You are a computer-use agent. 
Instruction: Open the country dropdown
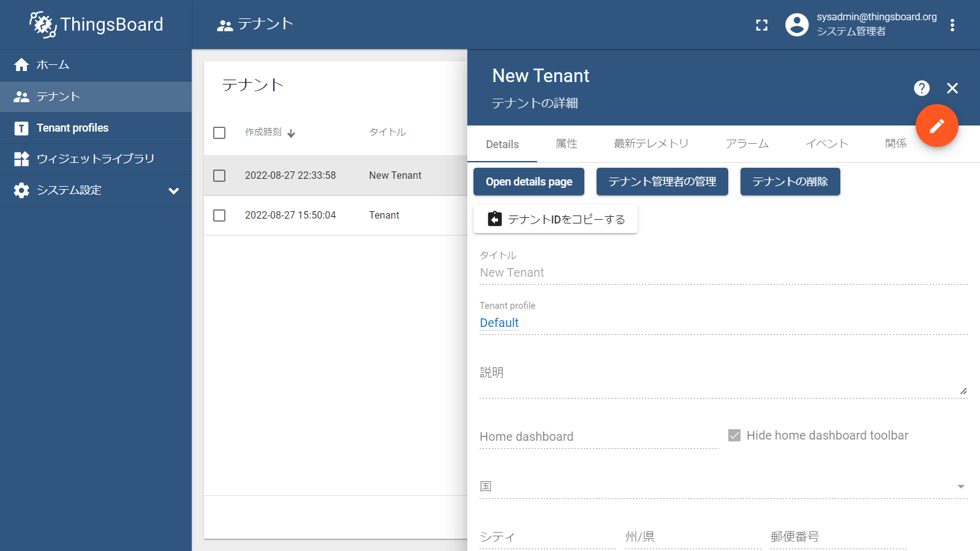pos(960,487)
